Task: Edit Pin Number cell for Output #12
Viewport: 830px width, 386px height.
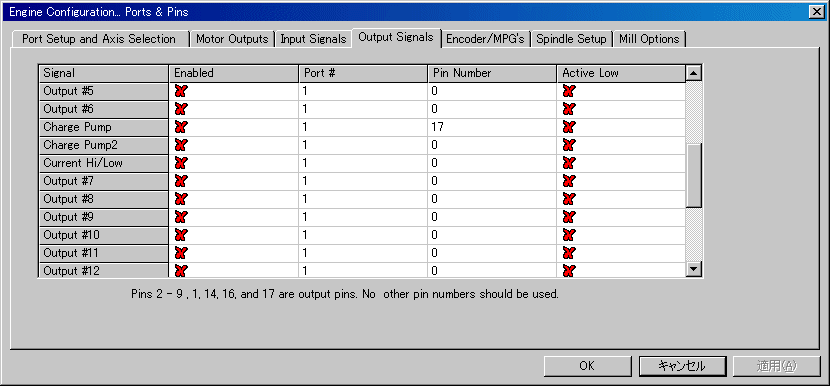Action: pyautogui.click(x=492, y=270)
